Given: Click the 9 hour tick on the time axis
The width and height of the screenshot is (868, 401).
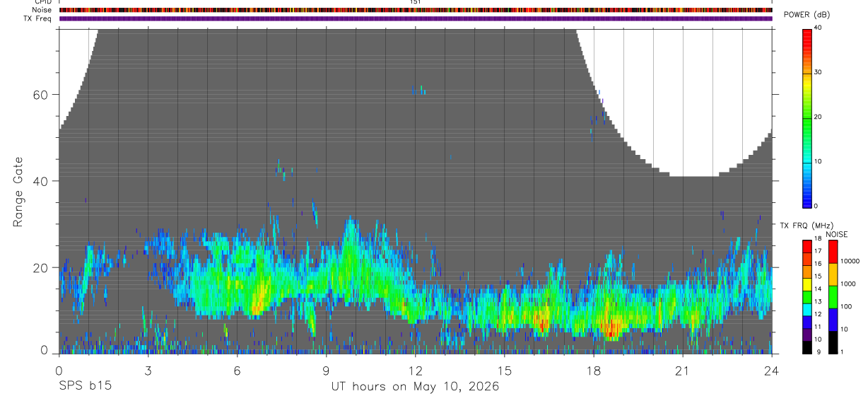Looking at the screenshot, I should [x=326, y=370].
